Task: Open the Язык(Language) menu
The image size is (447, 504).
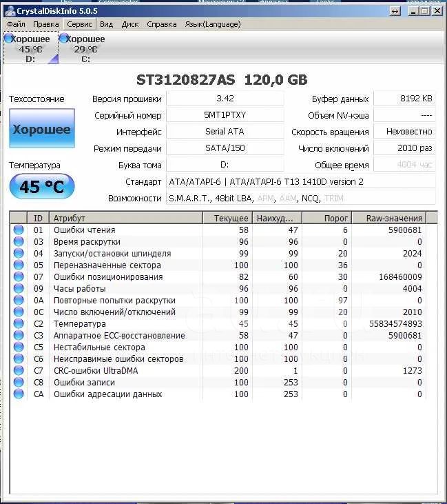Action: [x=213, y=24]
